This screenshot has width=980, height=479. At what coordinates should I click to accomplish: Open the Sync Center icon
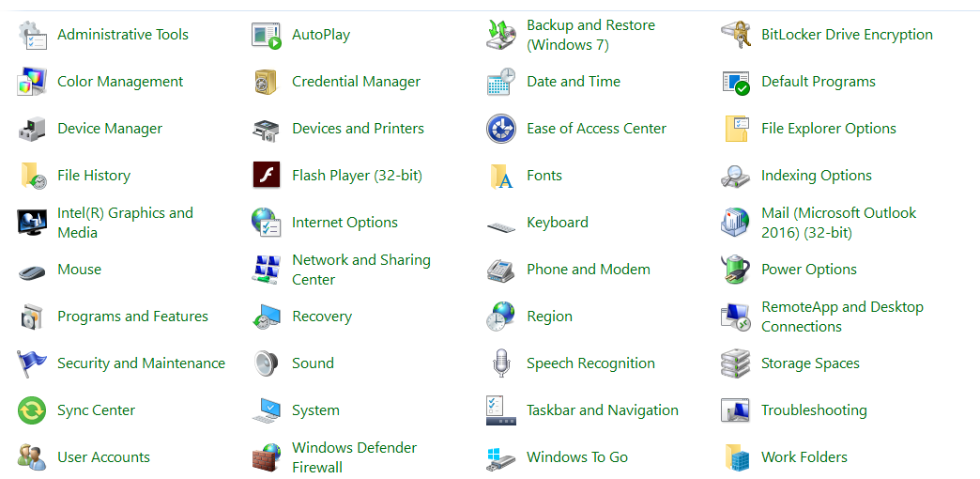[32, 410]
